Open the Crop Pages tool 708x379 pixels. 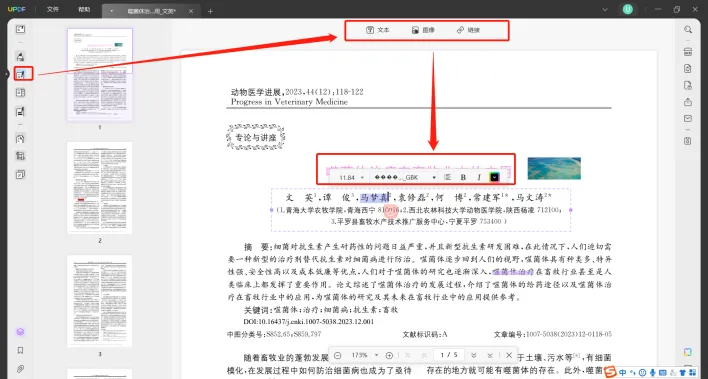click(x=20, y=156)
